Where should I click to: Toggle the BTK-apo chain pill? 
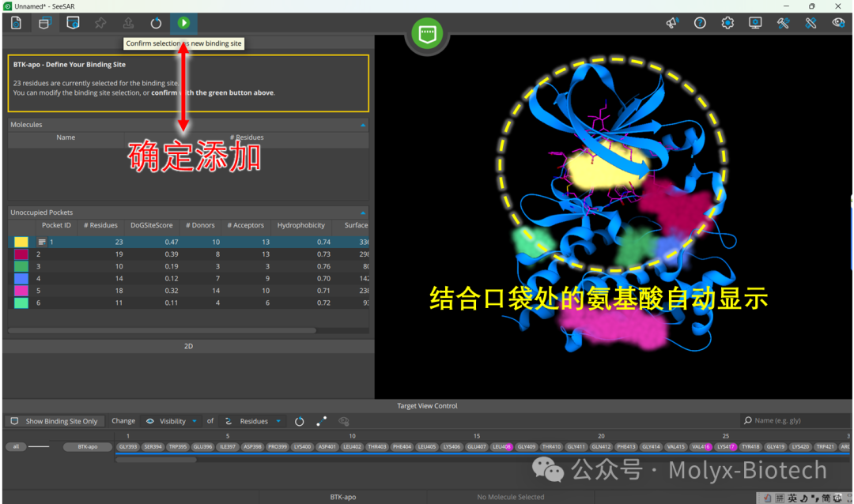click(88, 447)
